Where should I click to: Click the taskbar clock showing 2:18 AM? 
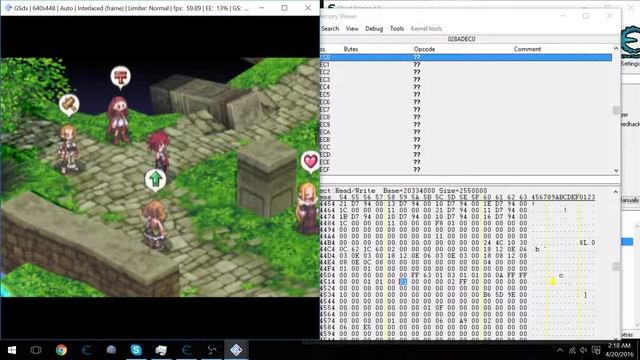[620, 350]
